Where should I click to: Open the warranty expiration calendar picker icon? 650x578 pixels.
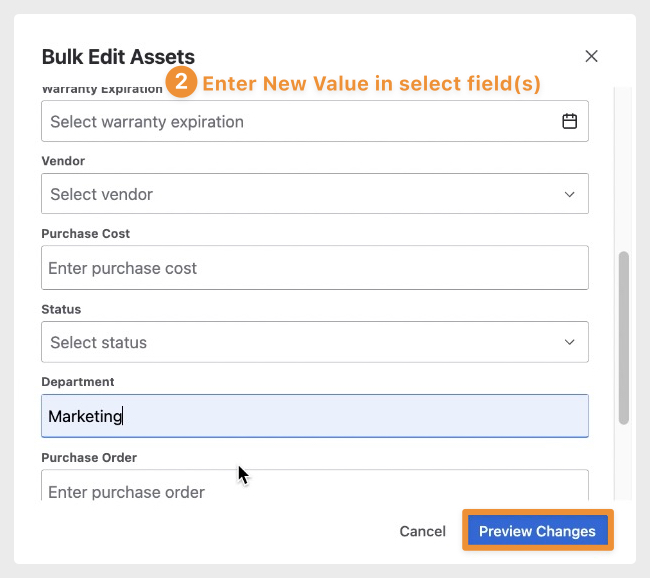569,122
